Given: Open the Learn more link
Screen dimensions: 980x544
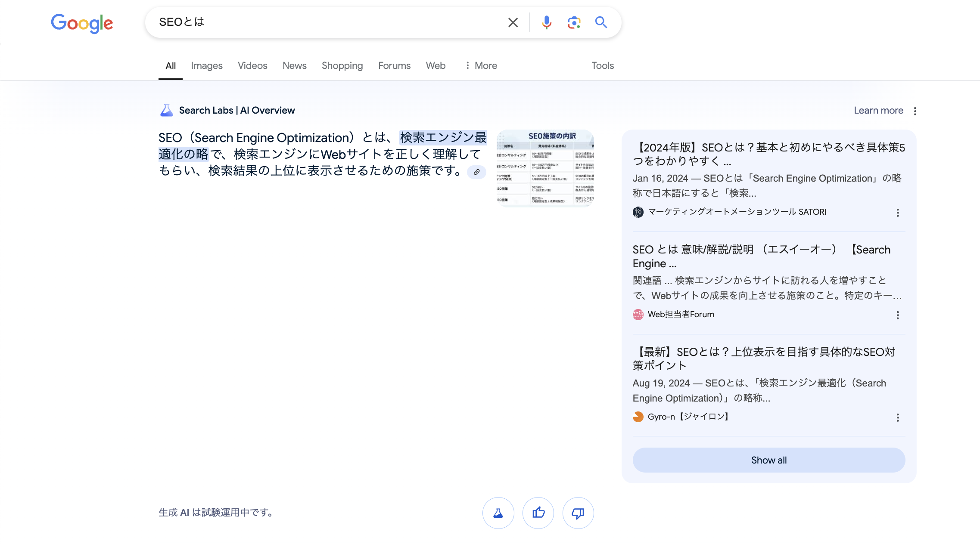Looking at the screenshot, I should (879, 110).
